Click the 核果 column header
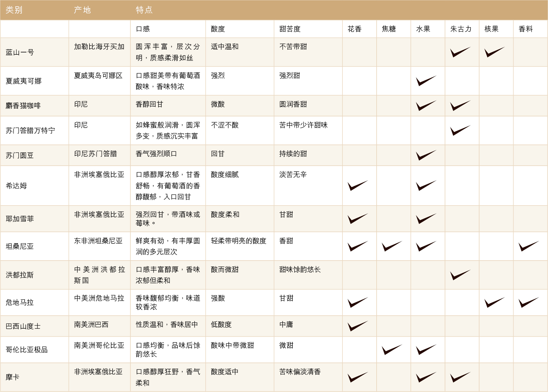 [492, 29]
